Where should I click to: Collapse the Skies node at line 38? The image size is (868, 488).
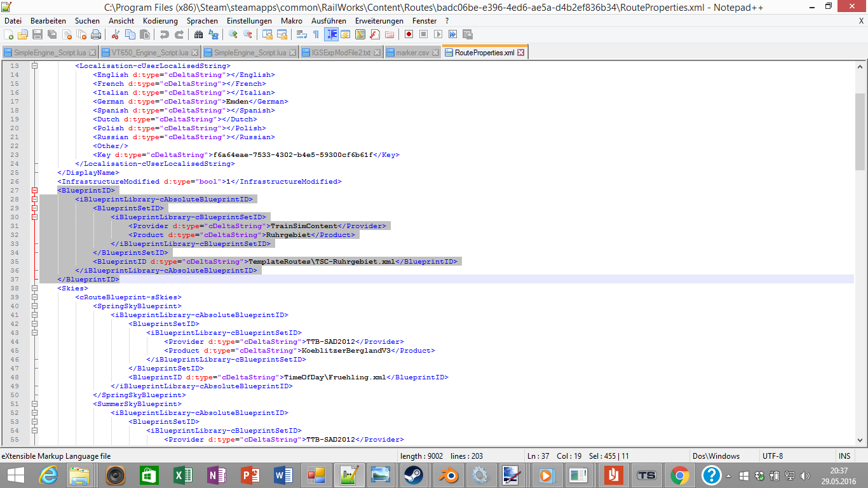[35, 288]
